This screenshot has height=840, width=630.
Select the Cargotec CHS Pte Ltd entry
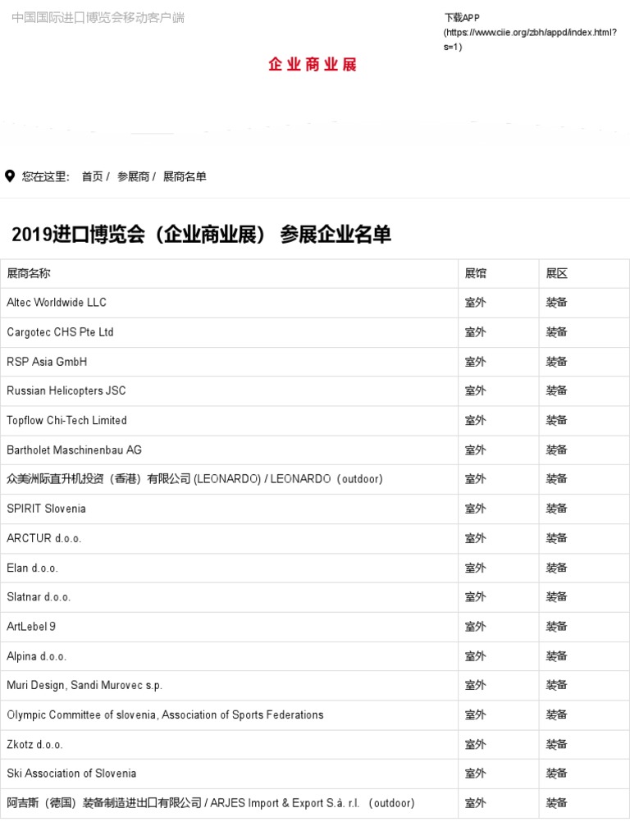pyautogui.click(x=60, y=332)
